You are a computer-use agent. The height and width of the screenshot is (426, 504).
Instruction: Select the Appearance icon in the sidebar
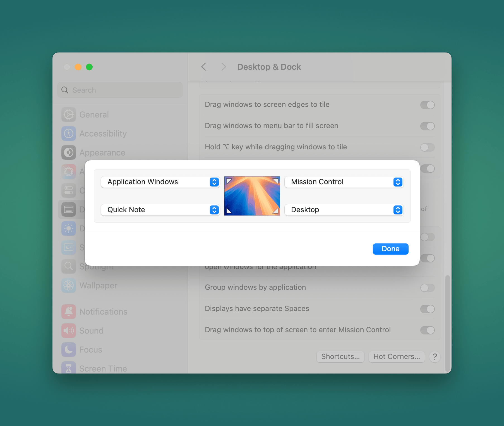tap(69, 153)
